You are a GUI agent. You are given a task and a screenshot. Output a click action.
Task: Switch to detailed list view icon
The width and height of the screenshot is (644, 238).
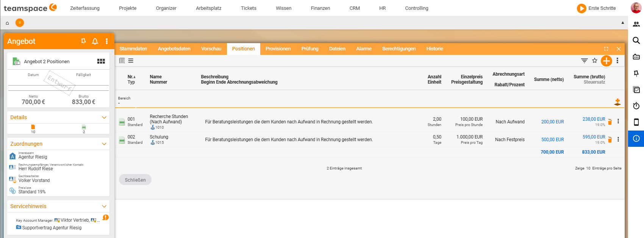coord(122,61)
